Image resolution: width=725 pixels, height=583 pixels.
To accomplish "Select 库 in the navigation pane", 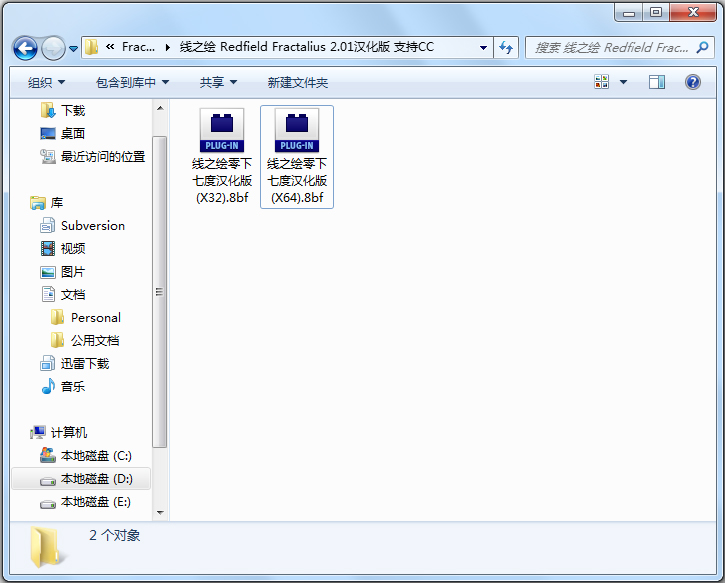I will [56, 203].
